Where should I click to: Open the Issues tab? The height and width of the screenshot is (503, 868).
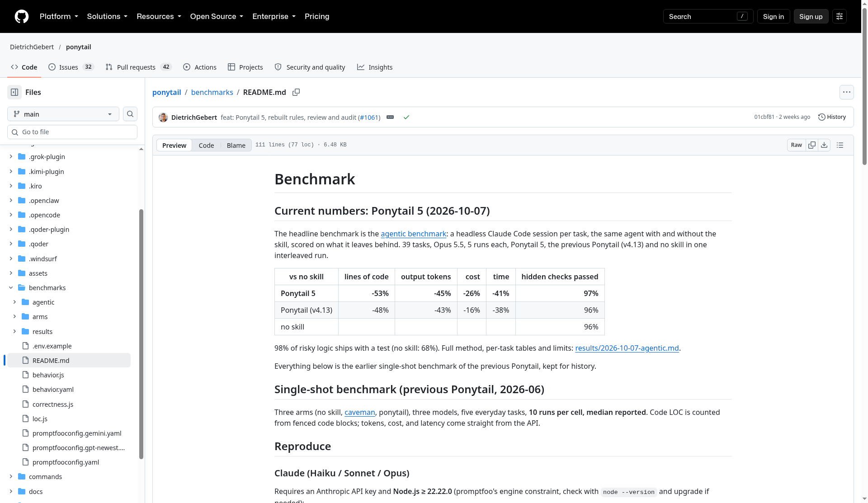pos(71,67)
